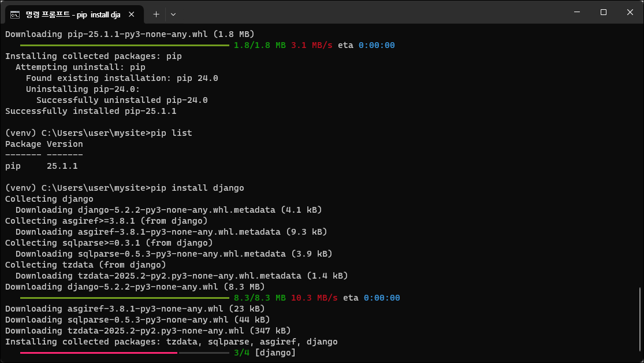Minimize the terminal window

pyautogui.click(x=576, y=12)
